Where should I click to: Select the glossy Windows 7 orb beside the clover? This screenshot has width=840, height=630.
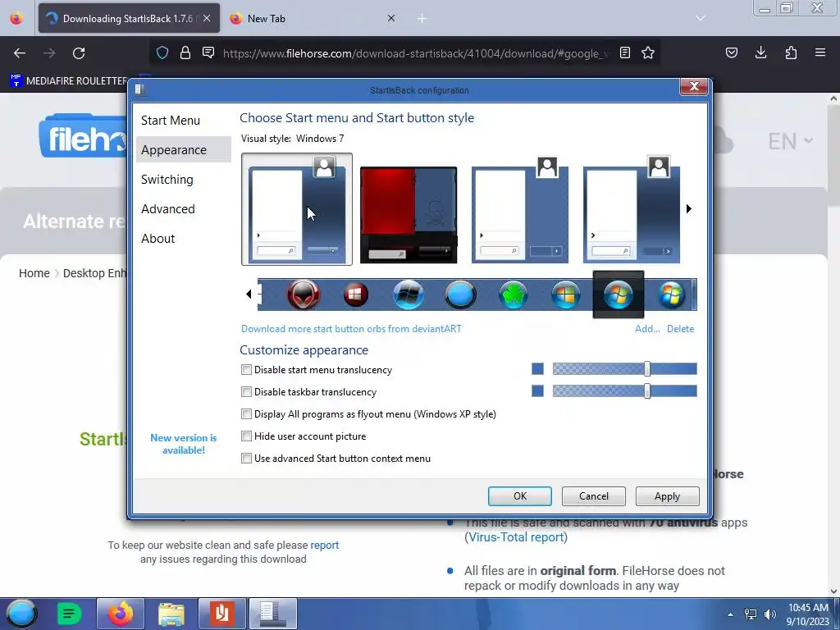(566, 294)
